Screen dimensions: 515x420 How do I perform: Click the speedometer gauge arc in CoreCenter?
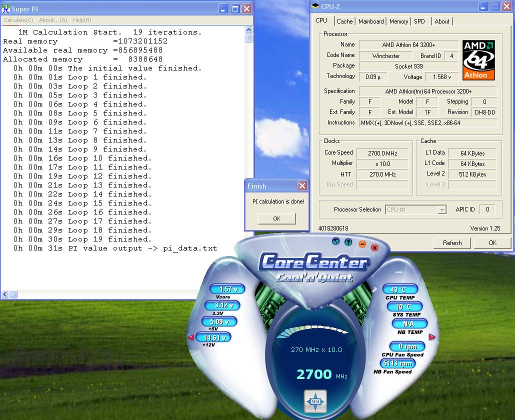click(312, 331)
